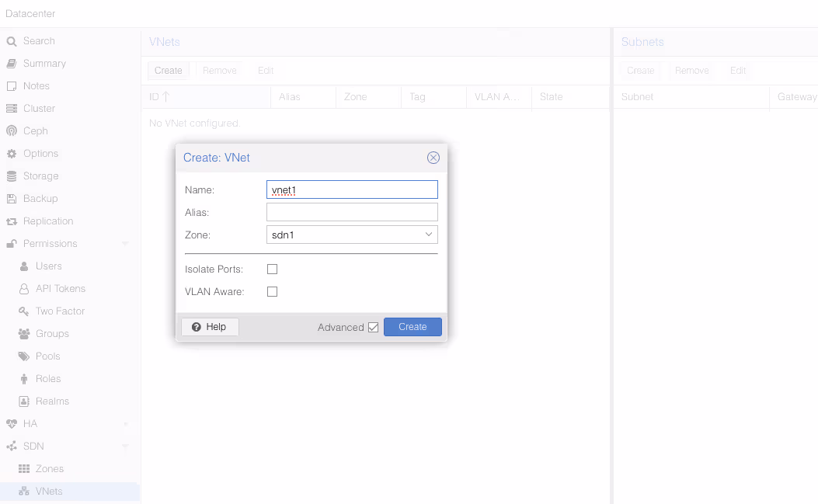Collapse the SDN section arrow

pos(125,447)
